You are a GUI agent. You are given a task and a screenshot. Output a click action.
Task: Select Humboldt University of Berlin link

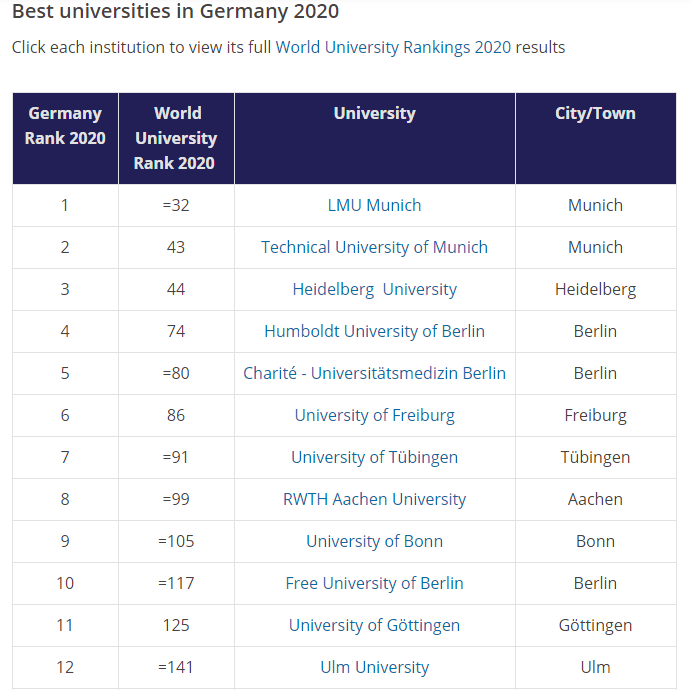tap(375, 331)
